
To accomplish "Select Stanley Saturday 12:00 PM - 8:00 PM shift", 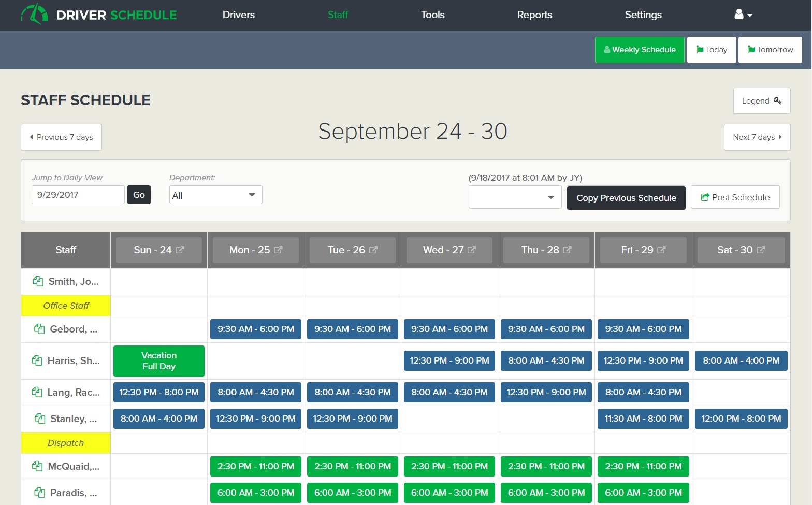I will point(741,419).
